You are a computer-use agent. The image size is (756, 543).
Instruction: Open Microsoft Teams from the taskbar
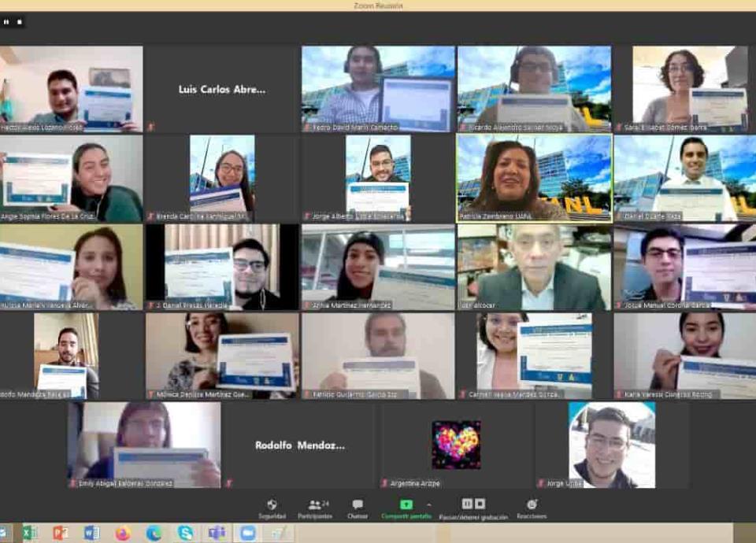tap(217, 533)
